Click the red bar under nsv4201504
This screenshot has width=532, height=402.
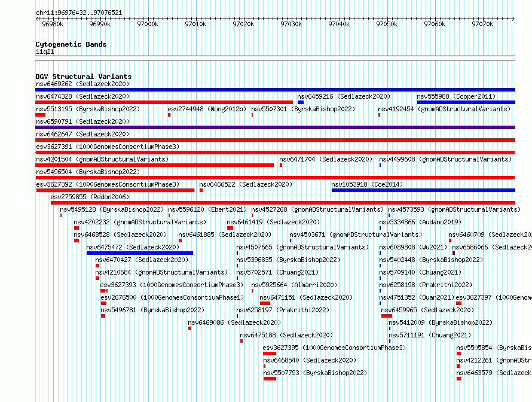[x=154, y=165]
